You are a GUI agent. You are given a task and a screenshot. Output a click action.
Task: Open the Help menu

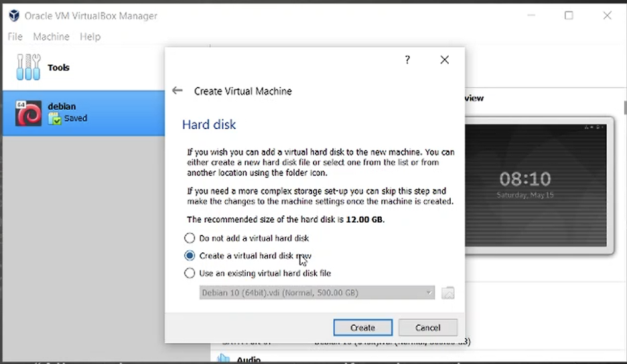[90, 37]
